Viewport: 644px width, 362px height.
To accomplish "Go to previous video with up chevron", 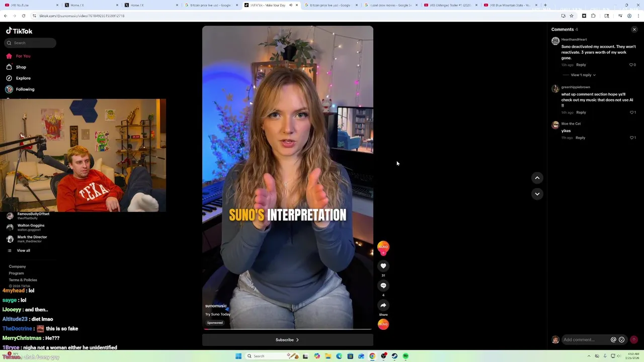I will (x=537, y=177).
